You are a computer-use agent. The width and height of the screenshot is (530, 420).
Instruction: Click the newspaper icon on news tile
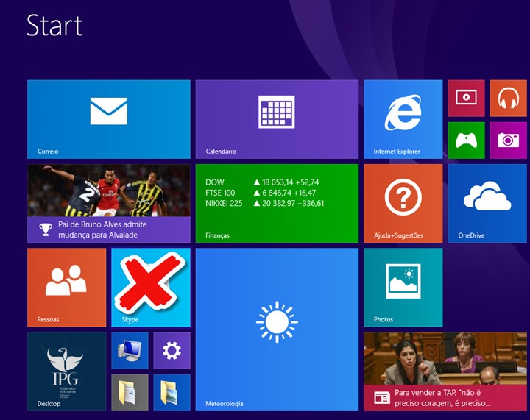point(382,398)
